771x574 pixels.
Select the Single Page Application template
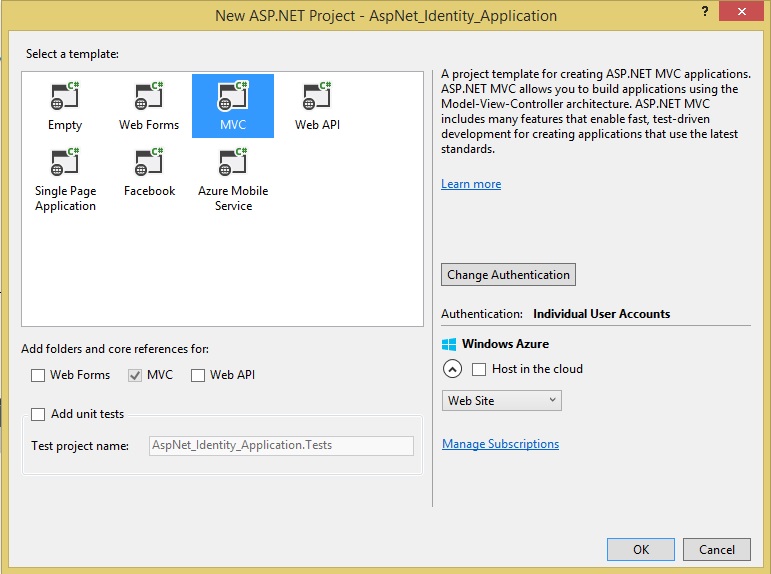65,165
